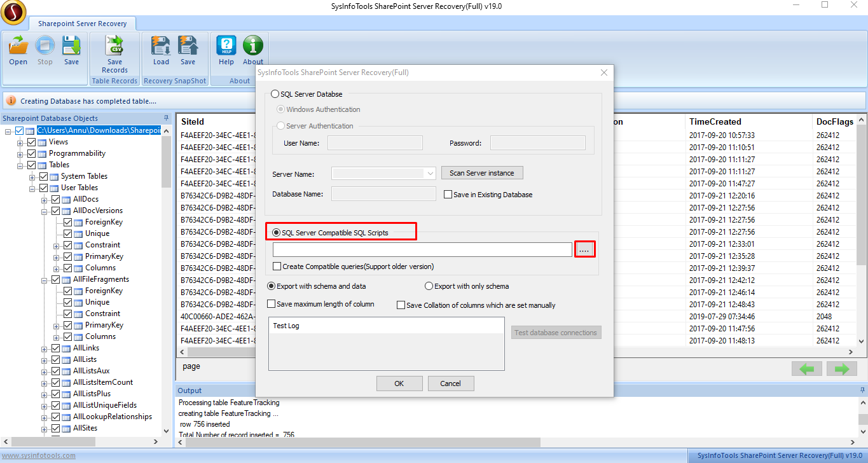The height and width of the screenshot is (463, 868).
Task: Expand the Views tree node
Action: coord(21,142)
